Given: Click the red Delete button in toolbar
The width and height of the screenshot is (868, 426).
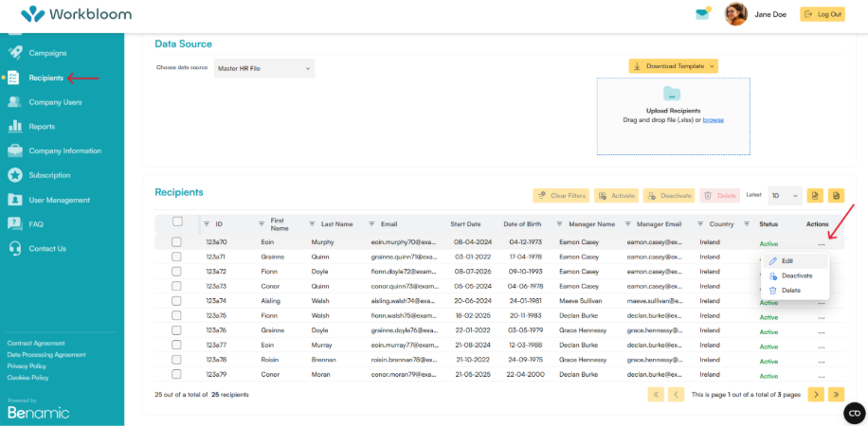Looking at the screenshot, I should (x=720, y=195).
